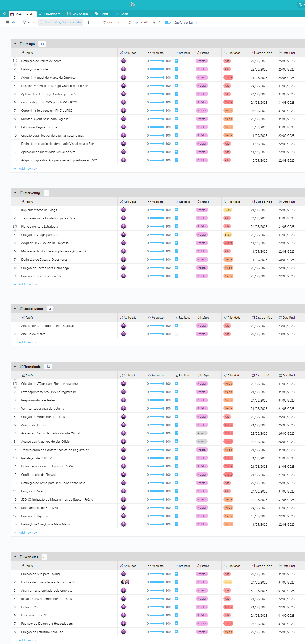The height and width of the screenshot is (644, 305).
Task: Toggle the Subfolder Items switch
Action: click(168, 23)
